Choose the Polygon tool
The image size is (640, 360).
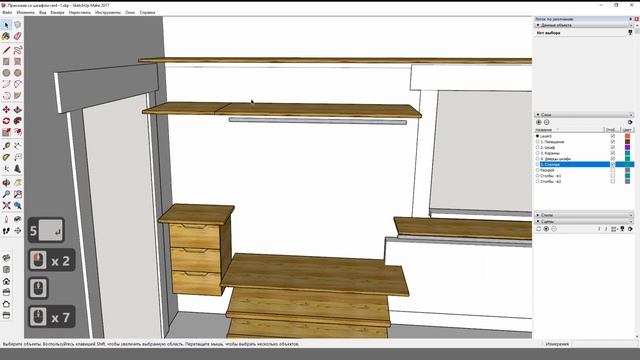pos(18,73)
